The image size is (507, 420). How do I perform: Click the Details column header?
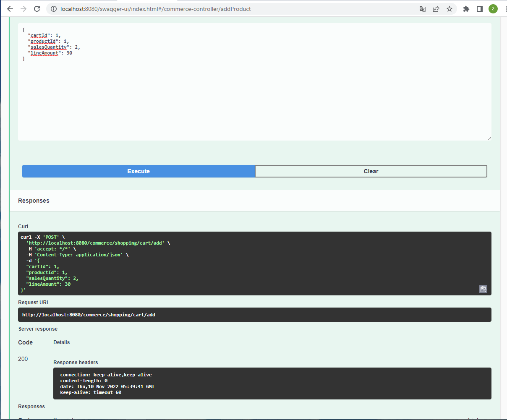(x=62, y=342)
